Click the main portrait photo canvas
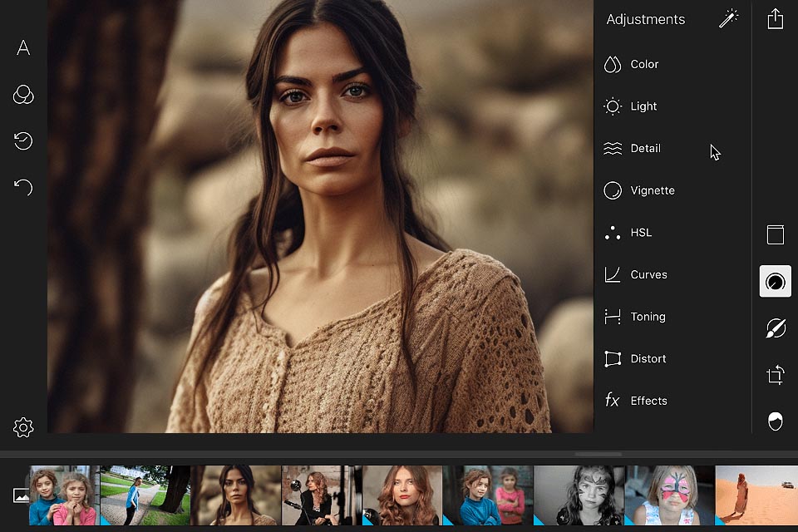This screenshot has width=798, height=532. 321,216
